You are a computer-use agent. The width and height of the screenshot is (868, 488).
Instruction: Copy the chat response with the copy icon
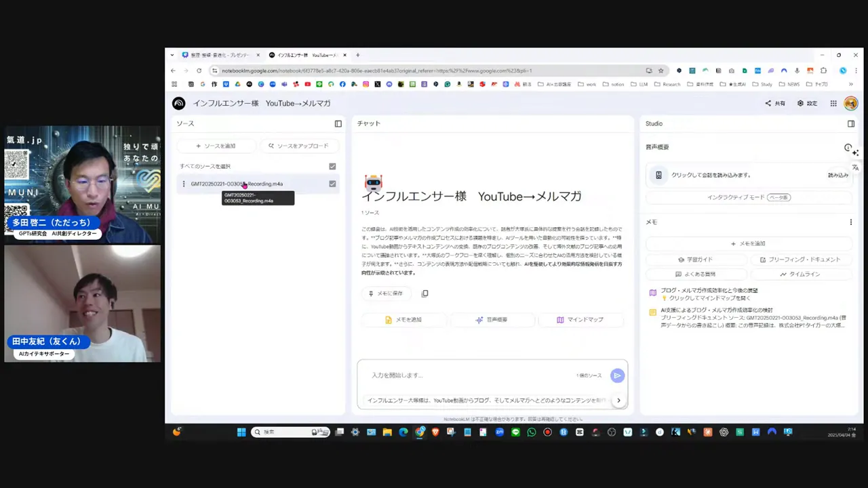(425, 293)
